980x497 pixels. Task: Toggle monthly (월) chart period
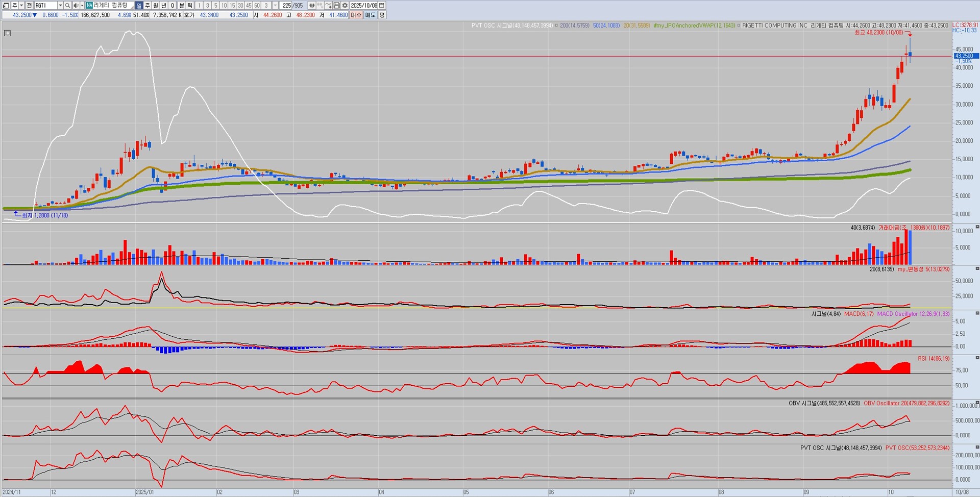pos(156,6)
